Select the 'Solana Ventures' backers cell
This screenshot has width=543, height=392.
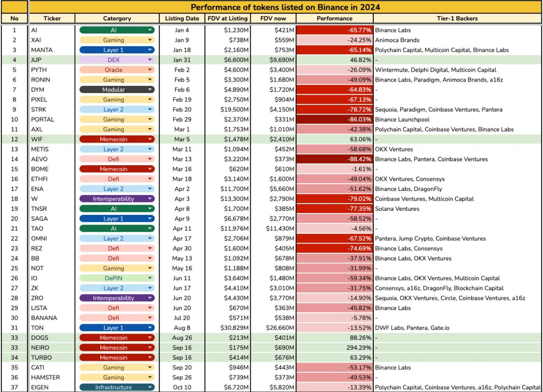tap(458, 209)
